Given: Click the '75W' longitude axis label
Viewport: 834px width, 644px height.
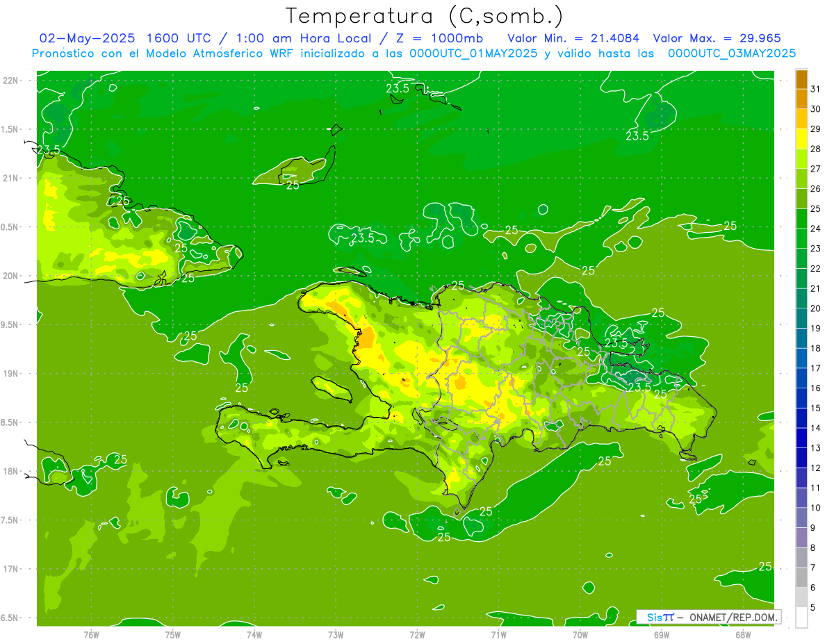Looking at the screenshot, I should (173, 634).
